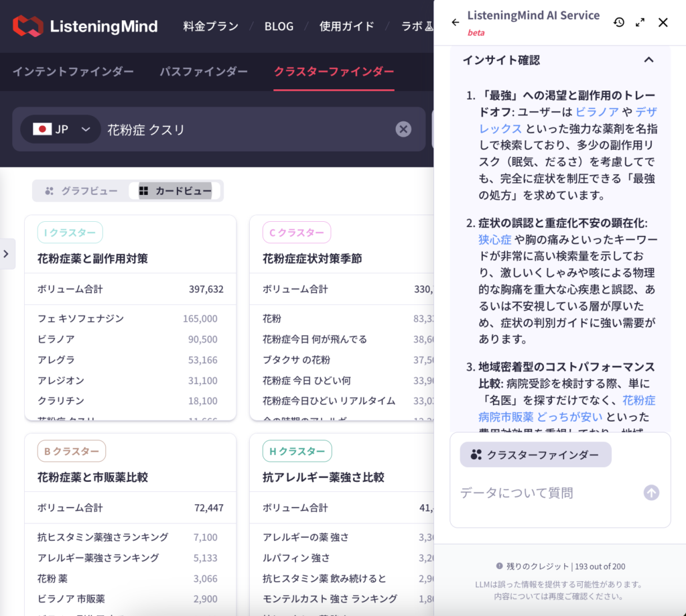This screenshot has height=616, width=686.
Task: Click the ビラノア link in insights
Action: click(597, 112)
